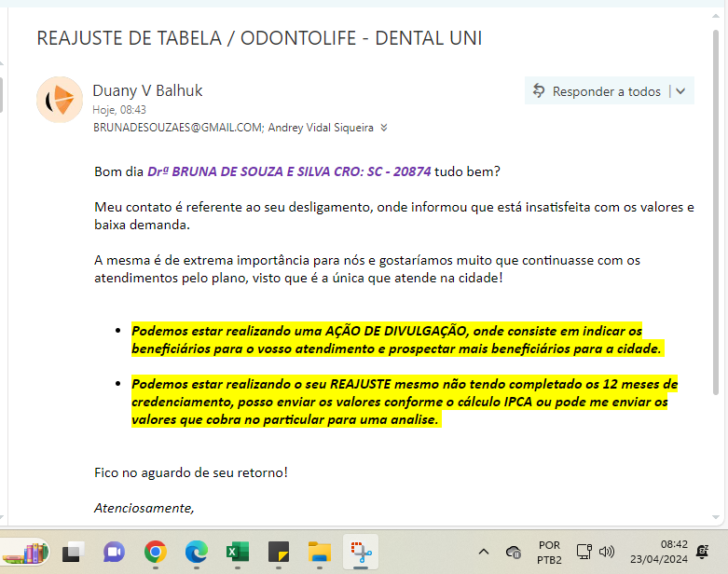
Task: Open Google Chrome from the taskbar
Action: click(155, 553)
